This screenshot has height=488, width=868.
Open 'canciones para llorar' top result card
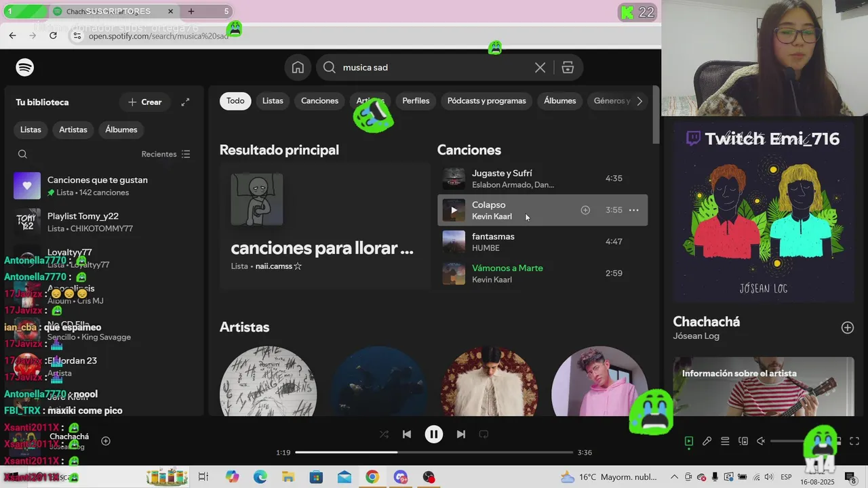pos(325,226)
